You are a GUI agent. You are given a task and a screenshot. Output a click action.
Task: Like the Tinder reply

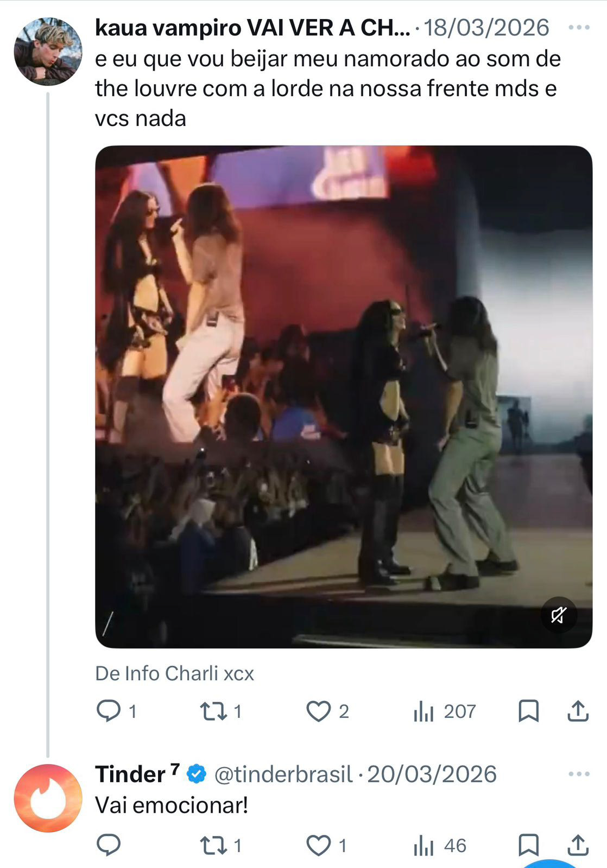[x=319, y=845]
